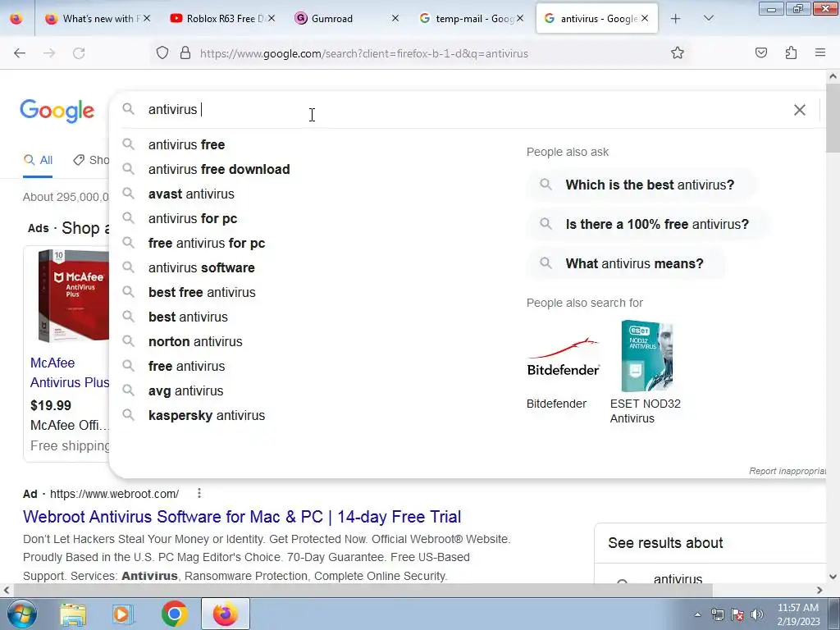
Task: Open the volume speaker tray icon
Action: [757, 614]
